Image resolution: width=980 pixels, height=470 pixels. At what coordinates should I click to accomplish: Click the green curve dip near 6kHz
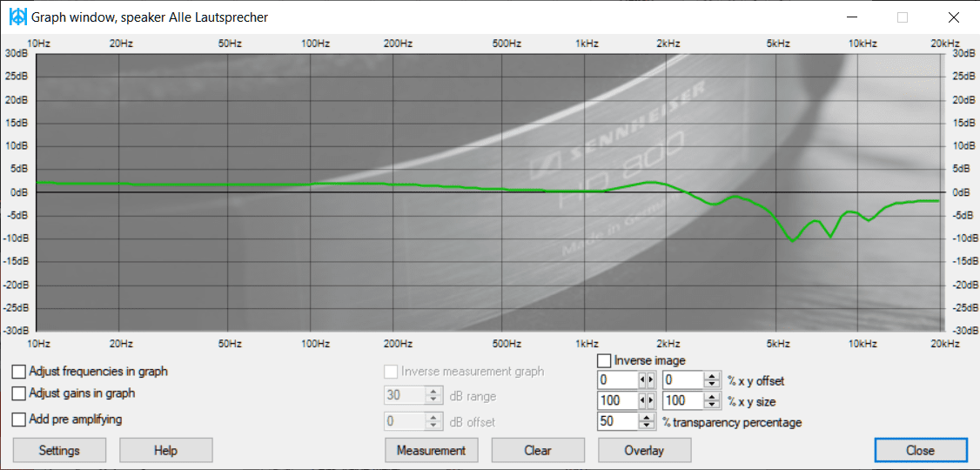[793, 240]
